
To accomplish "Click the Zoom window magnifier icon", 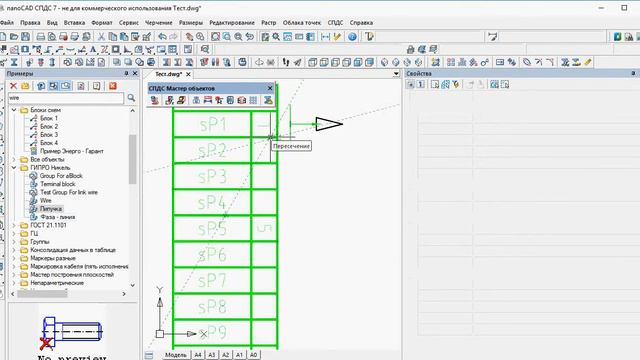I will coord(227,37).
